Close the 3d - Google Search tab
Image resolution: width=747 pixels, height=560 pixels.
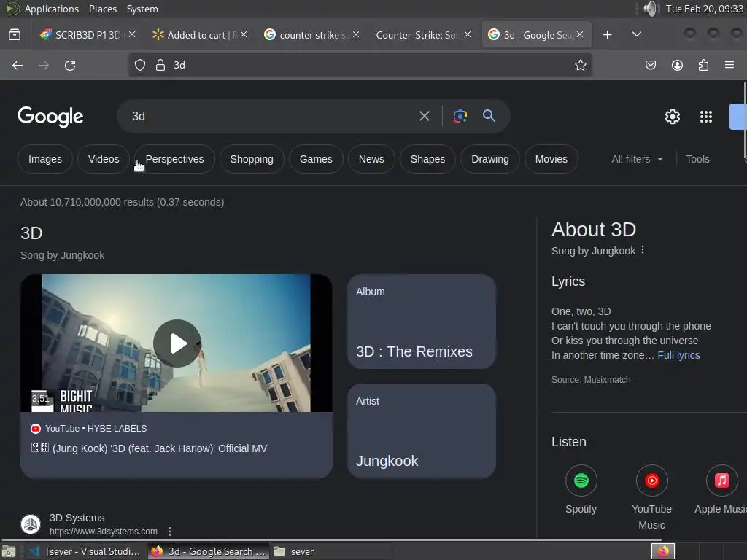580,34
